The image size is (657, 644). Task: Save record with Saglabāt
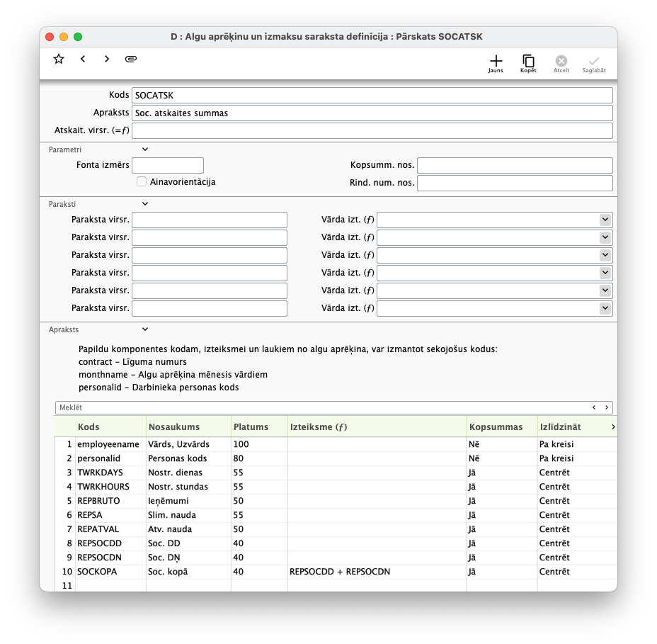pos(594,64)
